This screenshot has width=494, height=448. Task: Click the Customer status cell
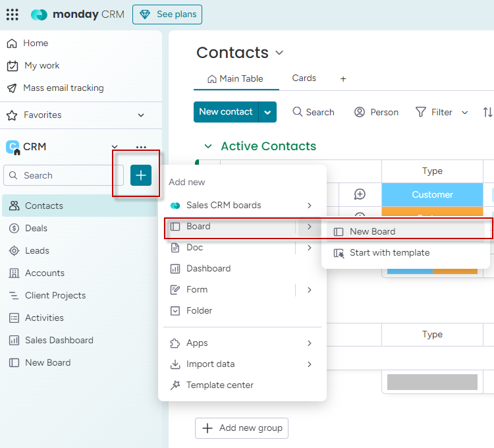click(x=432, y=194)
